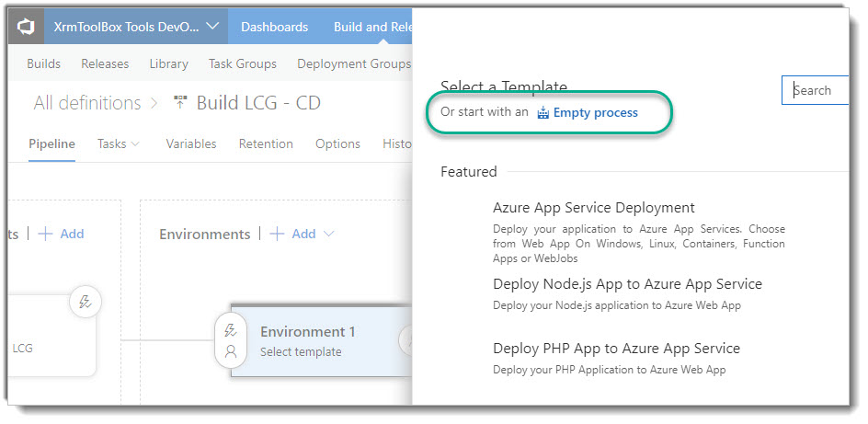The width and height of the screenshot is (868, 424).
Task: Open Environment 1 pre-deployment trigger lightning icon
Action: pos(231,330)
